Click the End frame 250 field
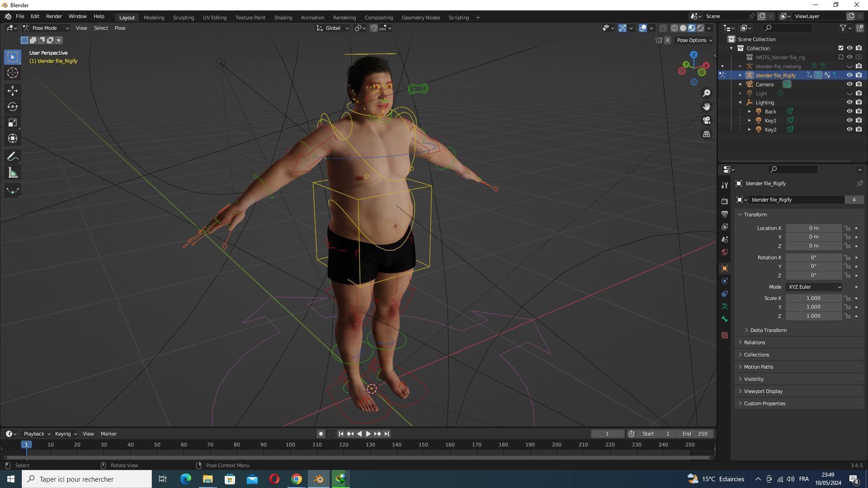 [x=695, y=434]
